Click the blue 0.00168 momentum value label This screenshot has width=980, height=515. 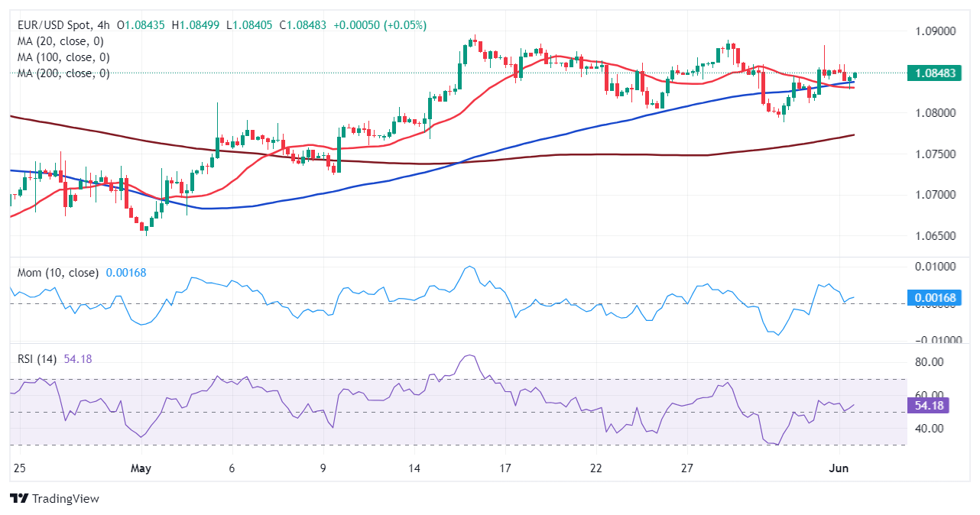934,297
